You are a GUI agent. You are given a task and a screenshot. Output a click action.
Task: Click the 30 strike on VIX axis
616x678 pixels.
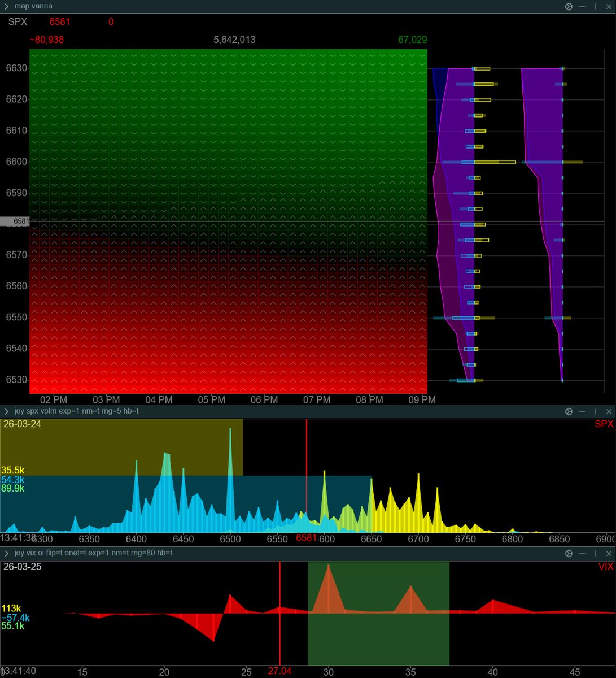pyautogui.click(x=329, y=672)
